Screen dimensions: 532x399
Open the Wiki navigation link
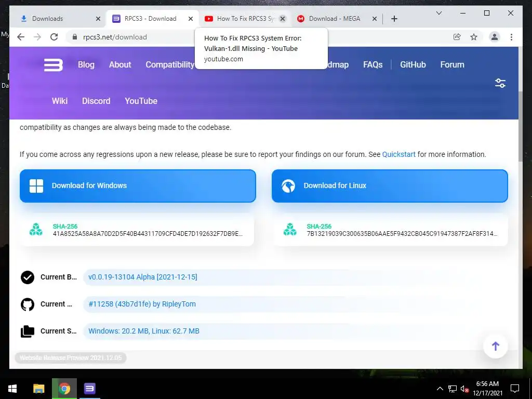tap(60, 101)
